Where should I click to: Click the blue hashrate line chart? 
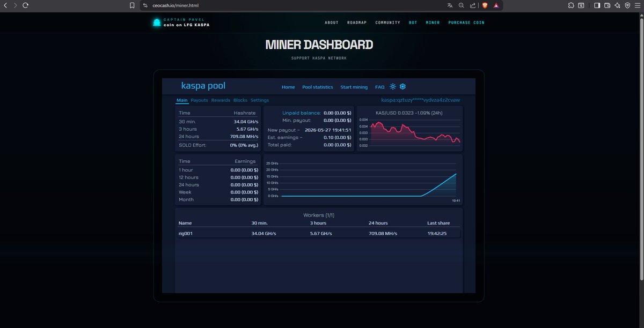[x=368, y=180]
